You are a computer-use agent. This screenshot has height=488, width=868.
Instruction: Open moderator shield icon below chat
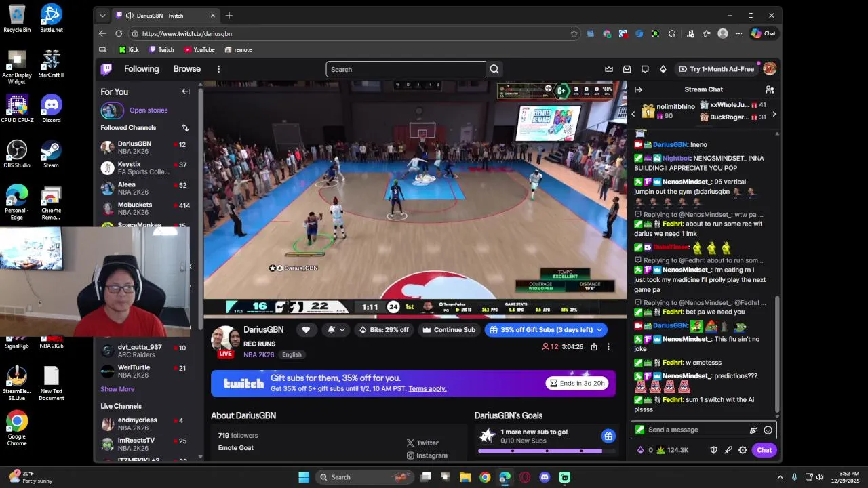(x=713, y=450)
